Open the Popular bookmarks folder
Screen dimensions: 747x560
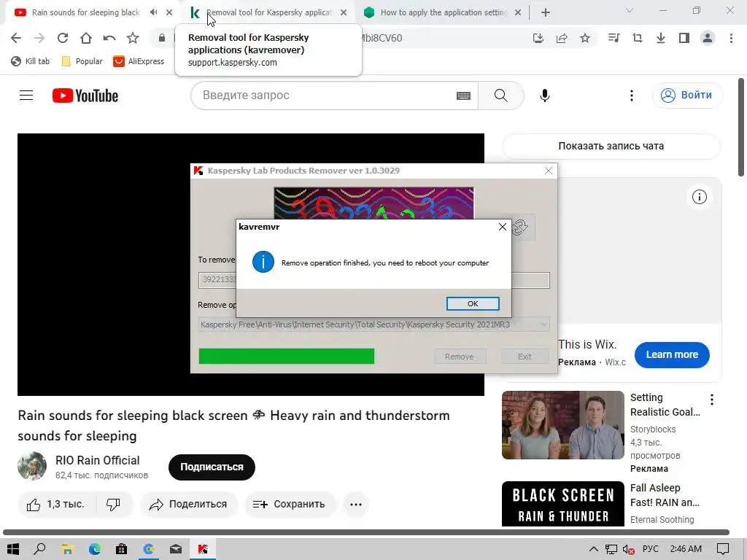(82, 61)
